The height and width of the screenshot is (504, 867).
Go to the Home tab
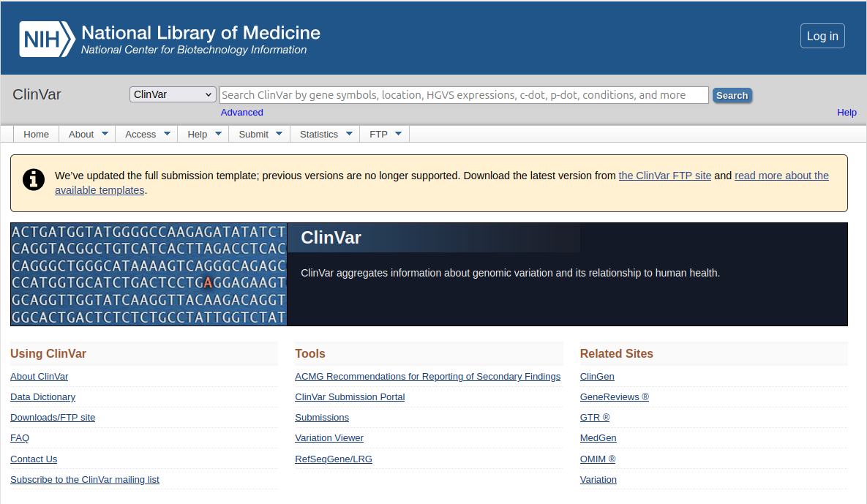tap(36, 134)
